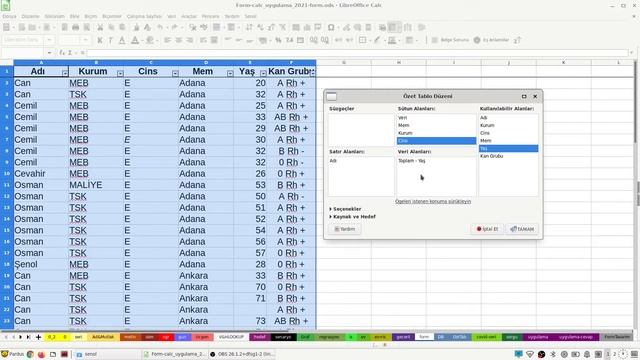Open the Biçim menu
The width and height of the screenshot is (640, 360).
91,16
